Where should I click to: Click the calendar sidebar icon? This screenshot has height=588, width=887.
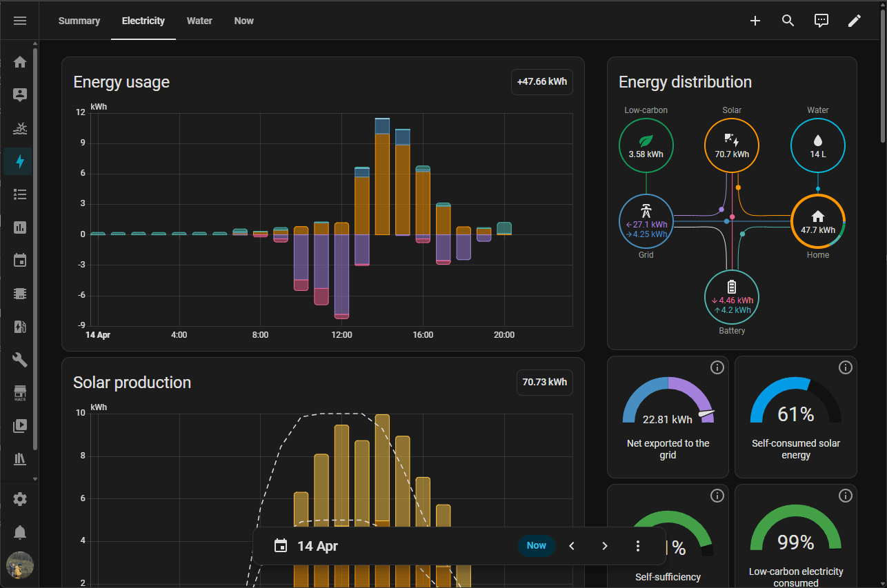pos(19,260)
